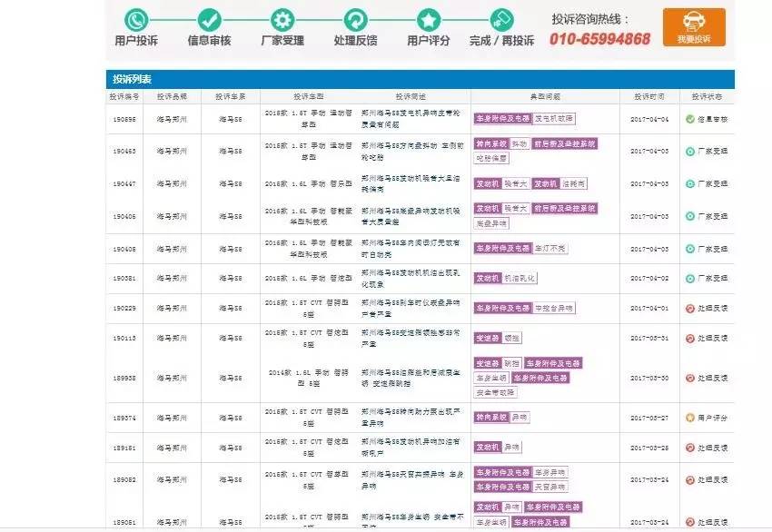Click the date 2017-03-31 in row 190113
The height and width of the screenshot is (532, 772).
[649, 338]
